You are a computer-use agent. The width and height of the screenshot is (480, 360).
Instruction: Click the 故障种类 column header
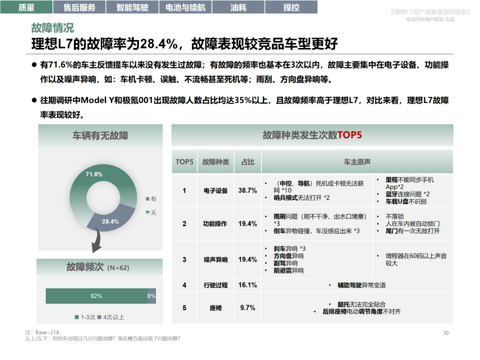(216, 162)
